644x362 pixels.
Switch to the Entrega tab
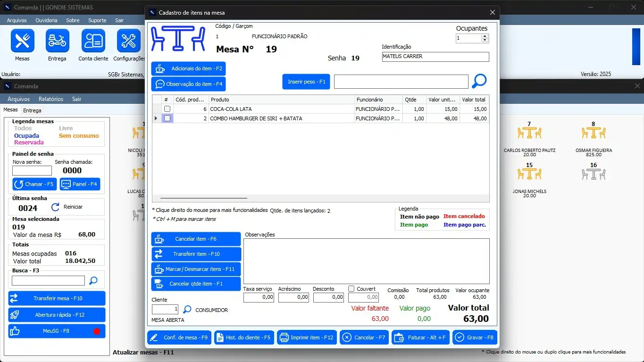click(32, 110)
